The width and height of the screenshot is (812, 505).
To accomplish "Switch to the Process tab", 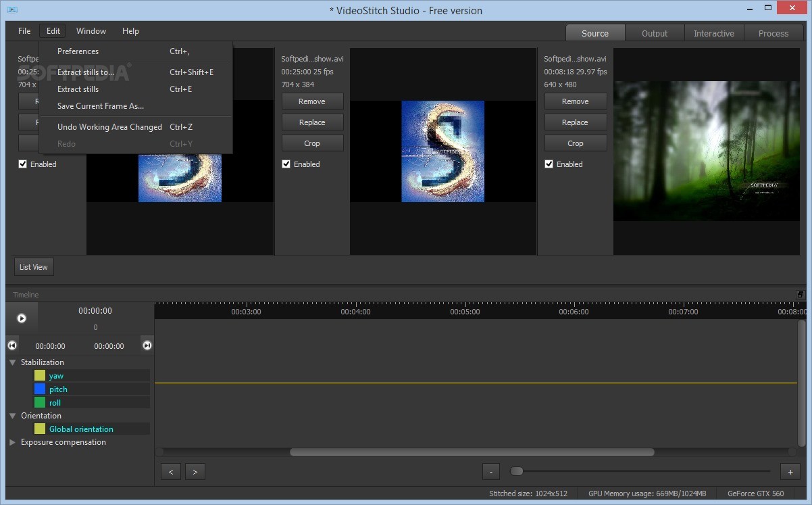I will (773, 33).
